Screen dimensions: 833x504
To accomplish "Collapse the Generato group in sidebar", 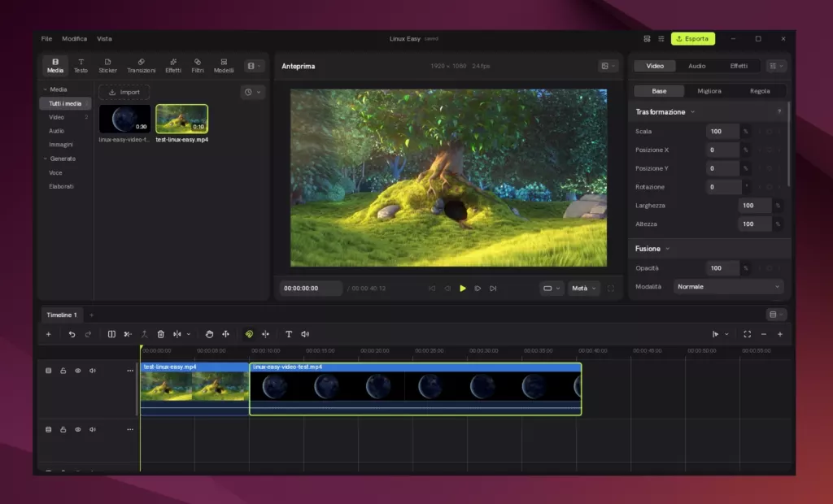I will point(46,159).
